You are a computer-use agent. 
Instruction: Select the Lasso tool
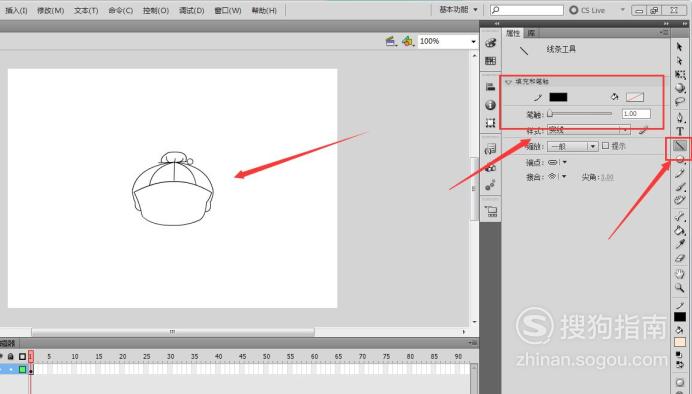pos(680,101)
